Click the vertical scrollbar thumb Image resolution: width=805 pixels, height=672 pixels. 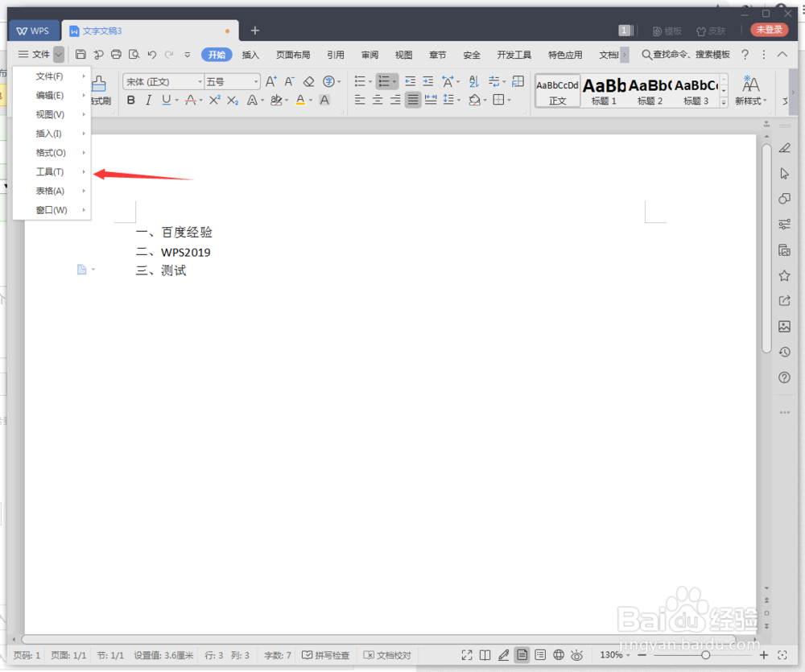coord(766,249)
